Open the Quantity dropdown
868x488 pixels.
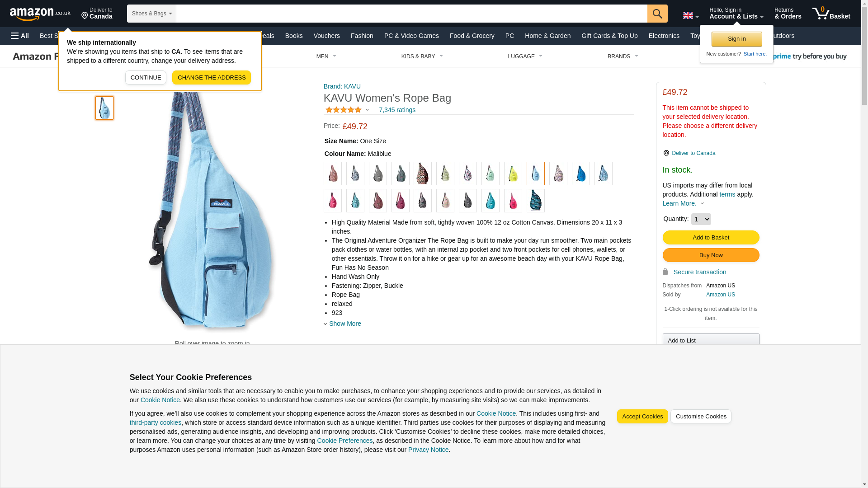701,219
